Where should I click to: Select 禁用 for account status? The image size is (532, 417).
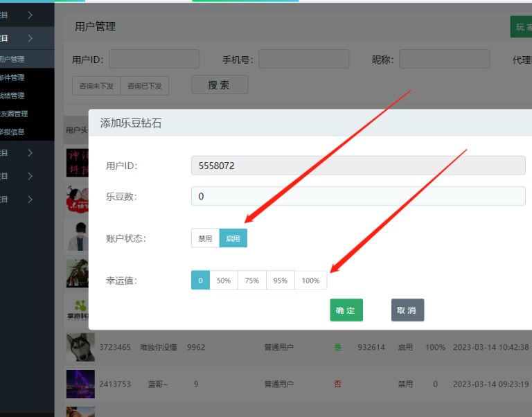[205, 238]
